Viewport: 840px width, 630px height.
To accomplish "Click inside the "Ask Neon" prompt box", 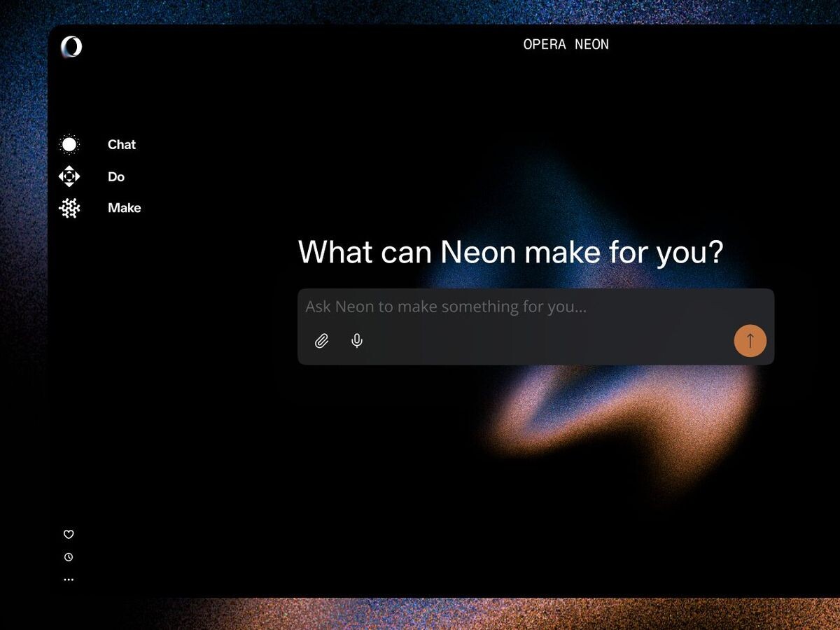I will [537, 307].
